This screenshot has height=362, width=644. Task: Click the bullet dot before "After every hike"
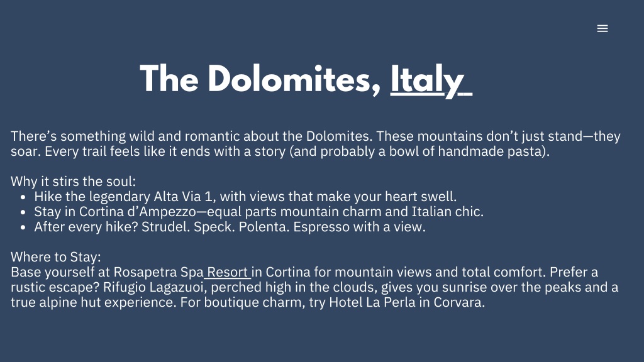(23, 228)
